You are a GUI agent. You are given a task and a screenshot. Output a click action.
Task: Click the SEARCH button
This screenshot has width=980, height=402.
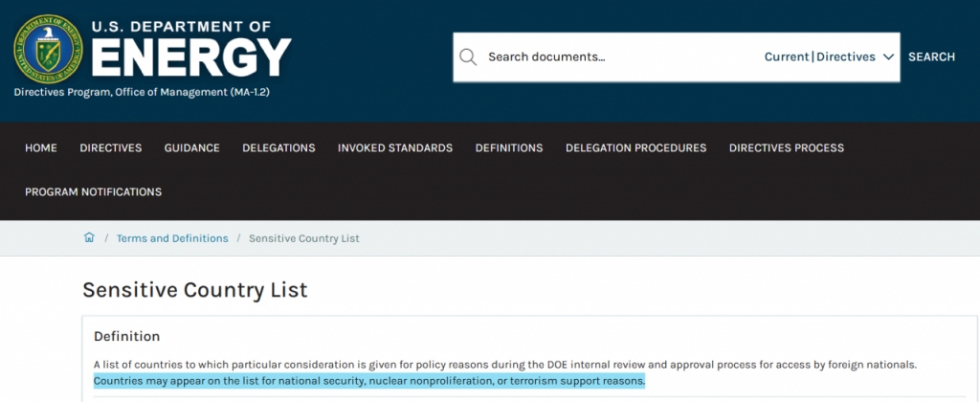pyautogui.click(x=931, y=56)
